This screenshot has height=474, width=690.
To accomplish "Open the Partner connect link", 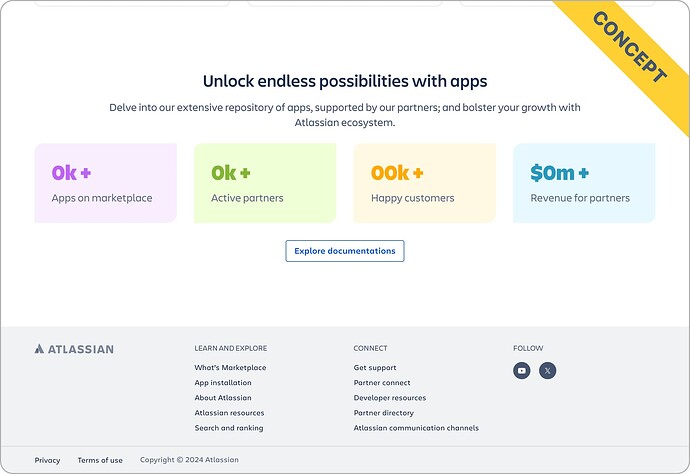I will click(382, 382).
